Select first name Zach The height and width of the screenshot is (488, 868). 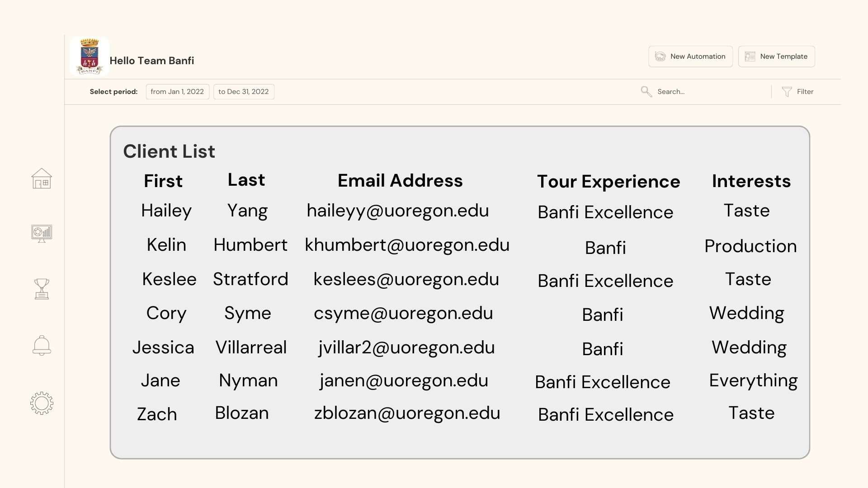(x=157, y=414)
